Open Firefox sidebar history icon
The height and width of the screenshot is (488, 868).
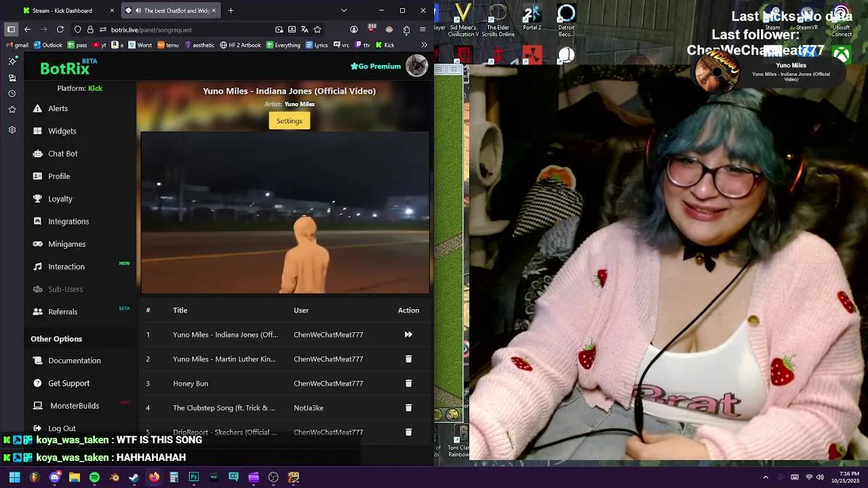tap(12, 94)
